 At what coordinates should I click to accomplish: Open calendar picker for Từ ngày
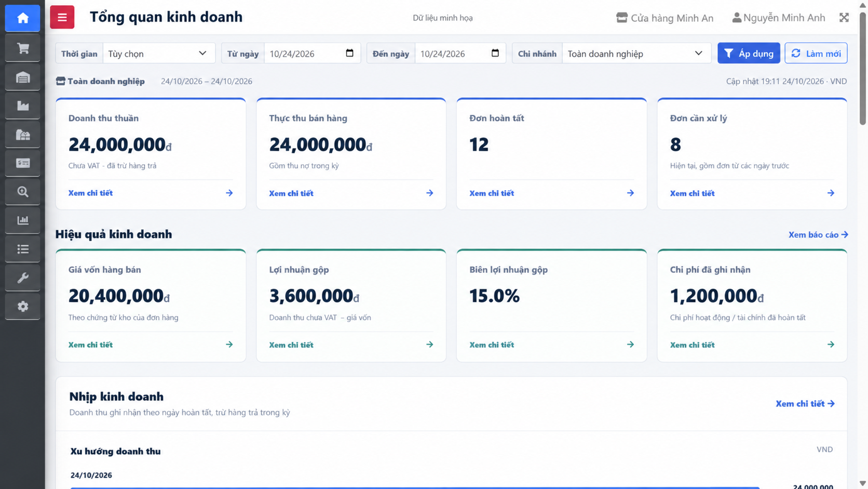[x=349, y=53]
